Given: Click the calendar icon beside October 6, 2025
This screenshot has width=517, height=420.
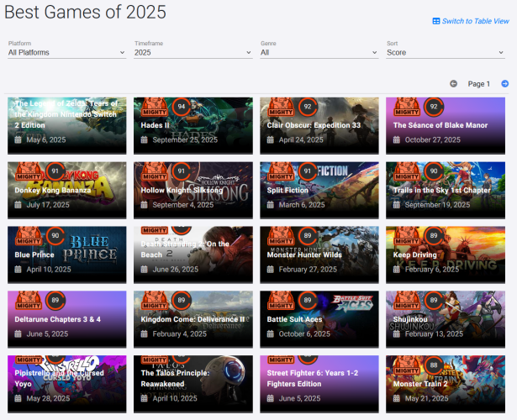Looking at the screenshot, I should pos(271,334).
